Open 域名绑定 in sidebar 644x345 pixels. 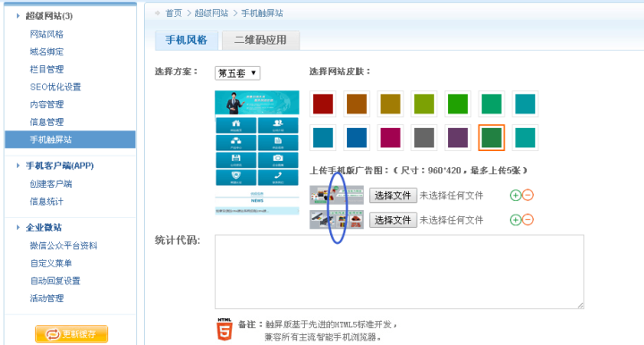[x=47, y=52]
